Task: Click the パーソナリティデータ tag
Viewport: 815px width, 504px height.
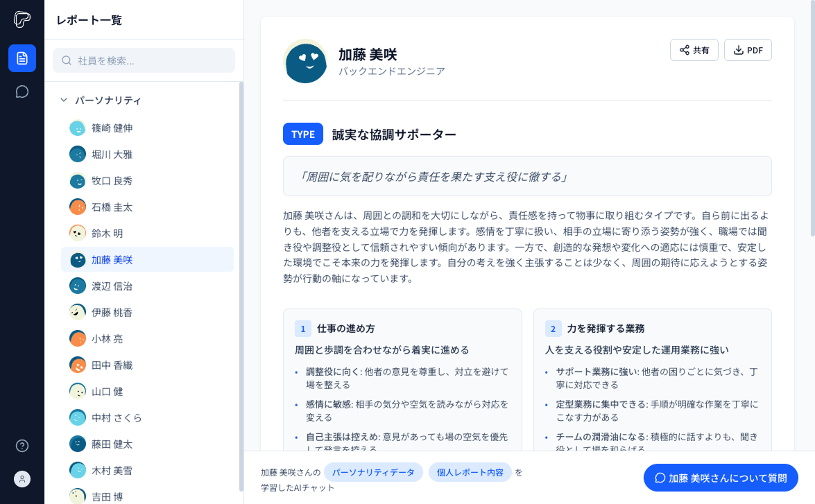Action: click(373, 472)
